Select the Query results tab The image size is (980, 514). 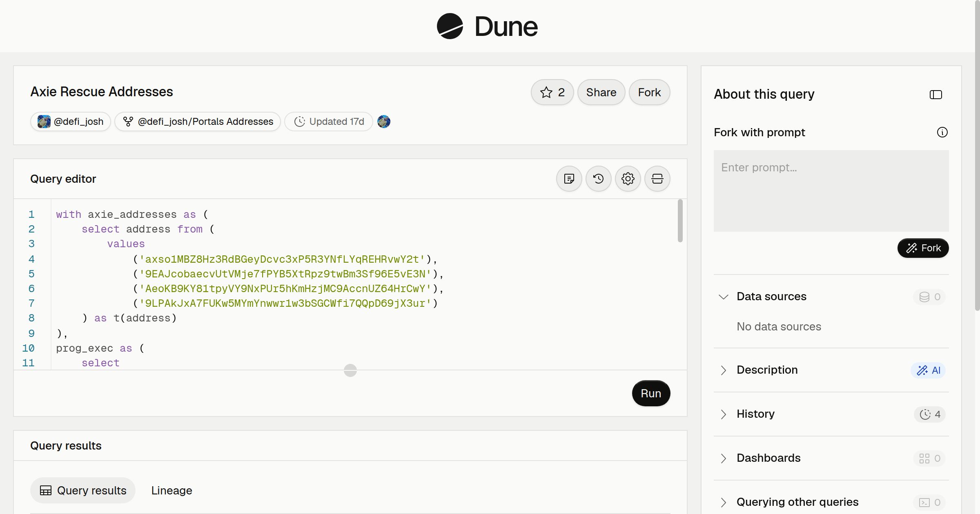point(83,490)
